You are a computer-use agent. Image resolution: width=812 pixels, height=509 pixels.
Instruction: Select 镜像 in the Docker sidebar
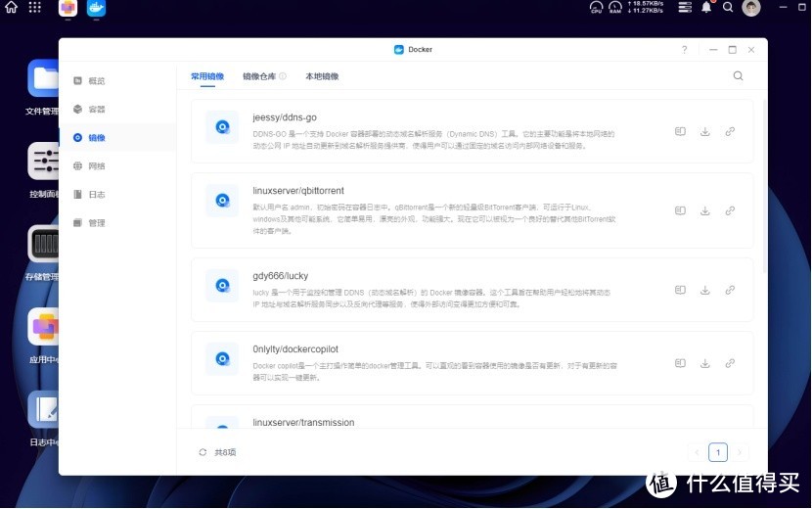coord(117,138)
